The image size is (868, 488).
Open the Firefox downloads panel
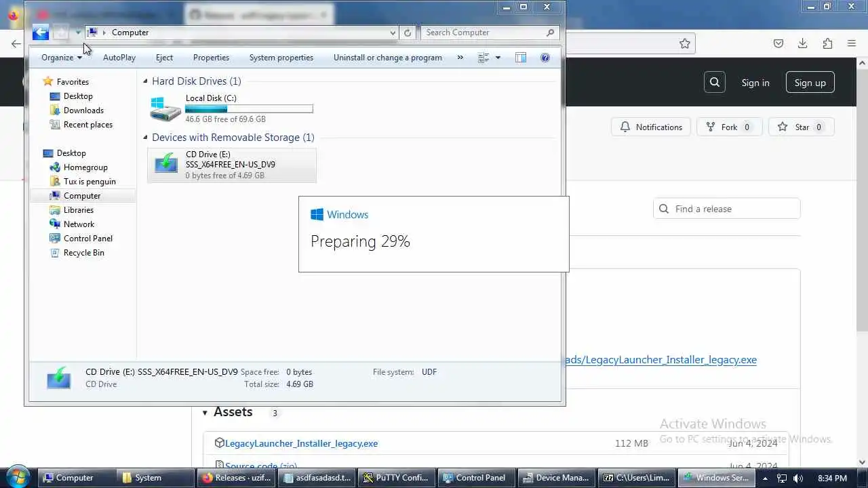click(x=803, y=43)
